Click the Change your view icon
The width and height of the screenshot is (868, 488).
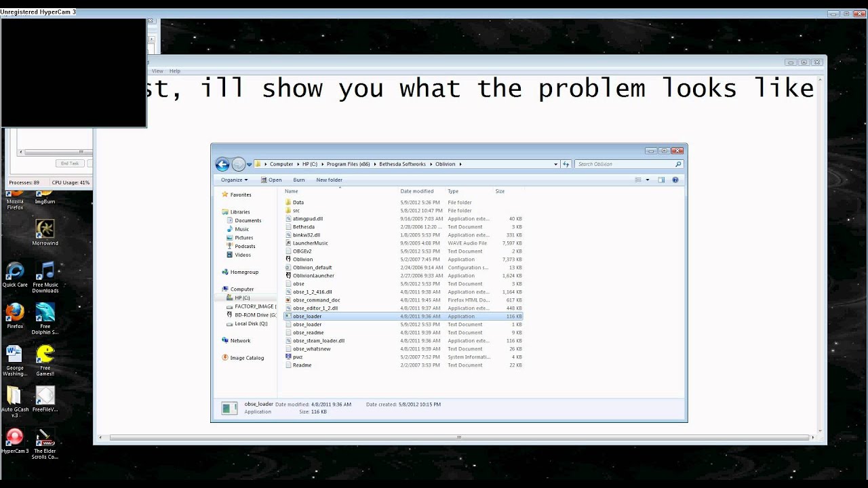pos(637,180)
